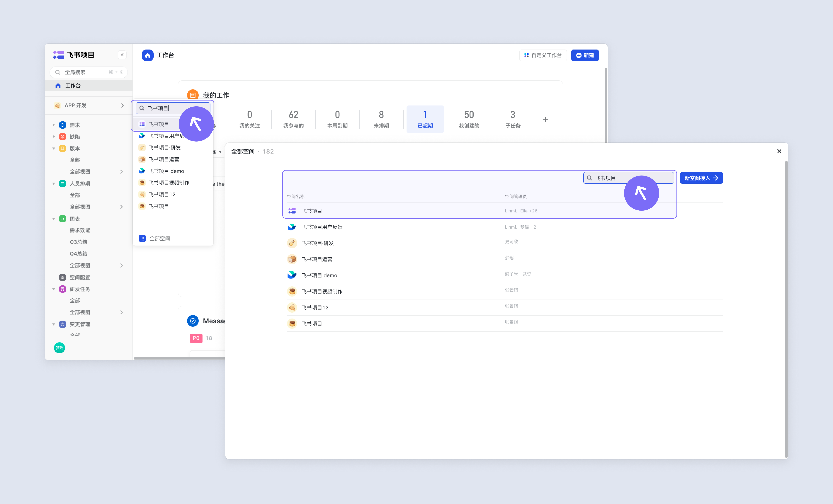Screen dimensions: 833x504
Task: Click the 飞书项目·研发 space icon in the dialog
Action: pos(292,243)
